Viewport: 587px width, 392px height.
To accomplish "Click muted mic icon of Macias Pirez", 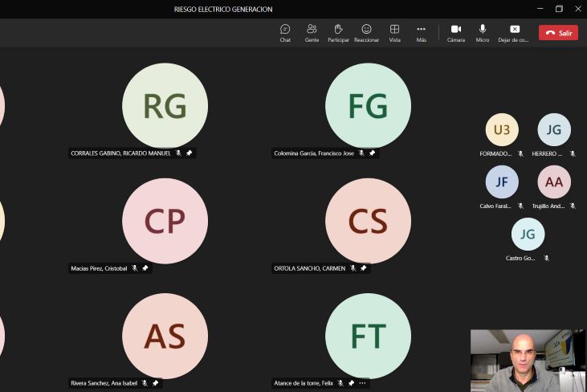I will pos(135,268).
